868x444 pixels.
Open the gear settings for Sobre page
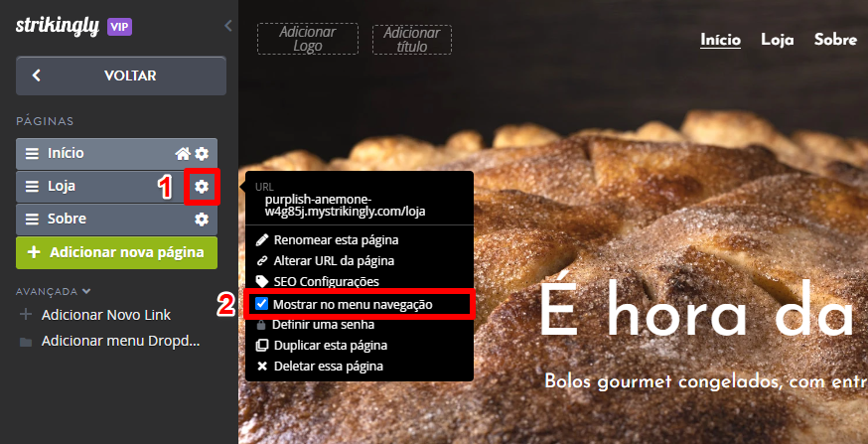[x=202, y=220]
